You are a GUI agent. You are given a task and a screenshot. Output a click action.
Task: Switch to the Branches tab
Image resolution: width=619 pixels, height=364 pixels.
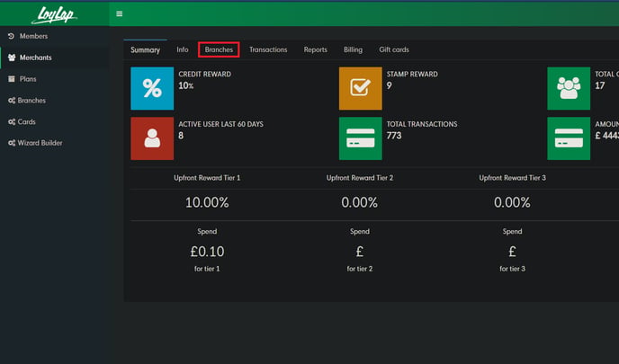click(219, 49)
